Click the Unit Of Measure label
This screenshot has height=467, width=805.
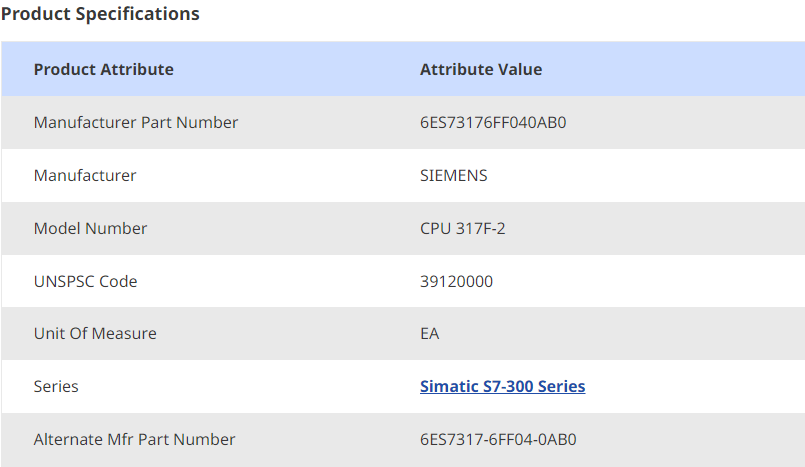(95, 333)
